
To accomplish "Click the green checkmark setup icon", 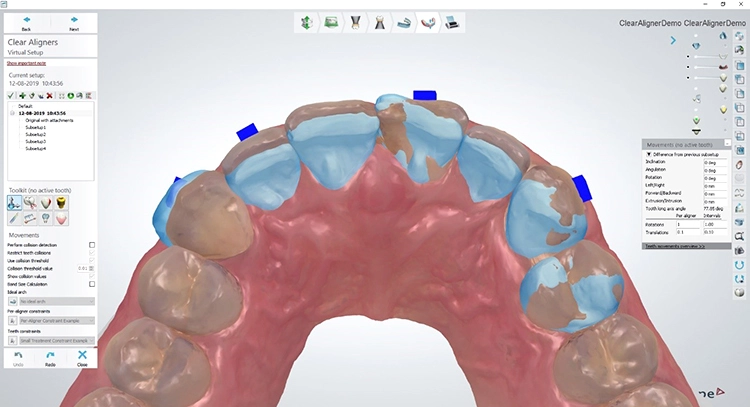I will pos(11,96).
